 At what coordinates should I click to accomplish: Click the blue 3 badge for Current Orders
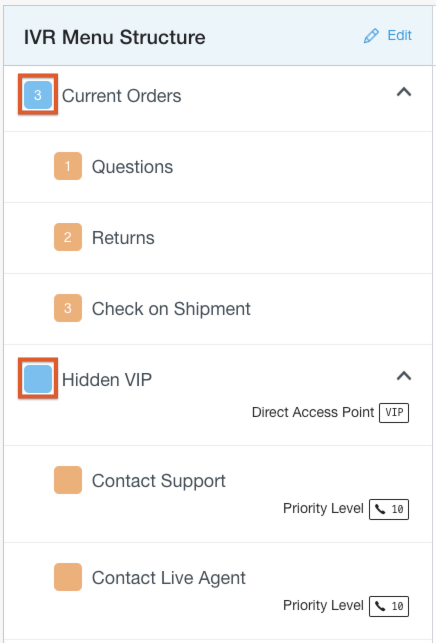[38, 95]
